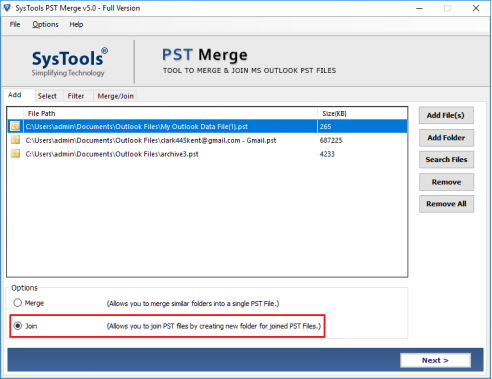The height and width of the screenshot is (379, 492).
Task: Open the File menu
Action: click(x=15, y=24)
